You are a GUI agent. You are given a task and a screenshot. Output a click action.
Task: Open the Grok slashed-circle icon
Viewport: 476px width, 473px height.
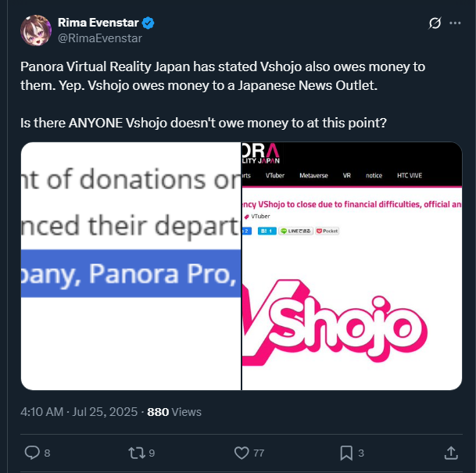pos(435,23)
